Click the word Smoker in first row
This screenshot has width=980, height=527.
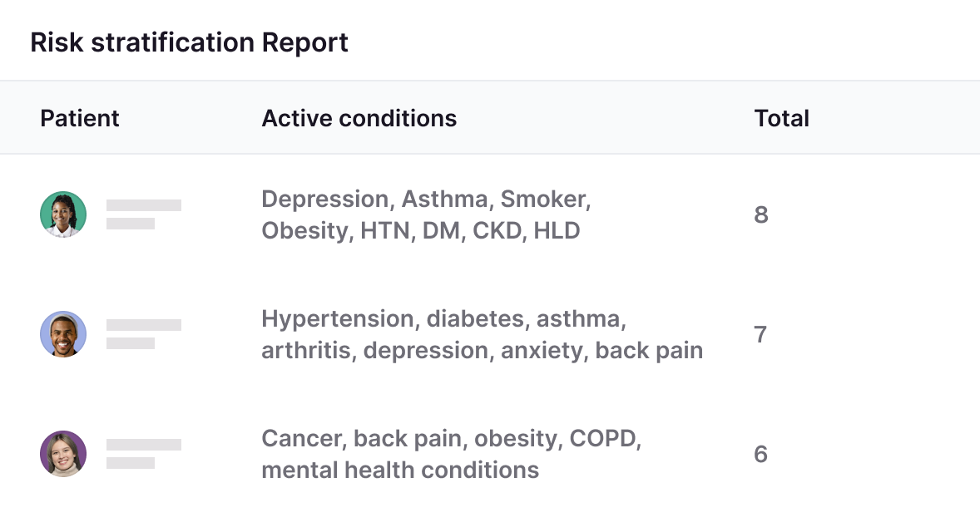coord(545,199)
